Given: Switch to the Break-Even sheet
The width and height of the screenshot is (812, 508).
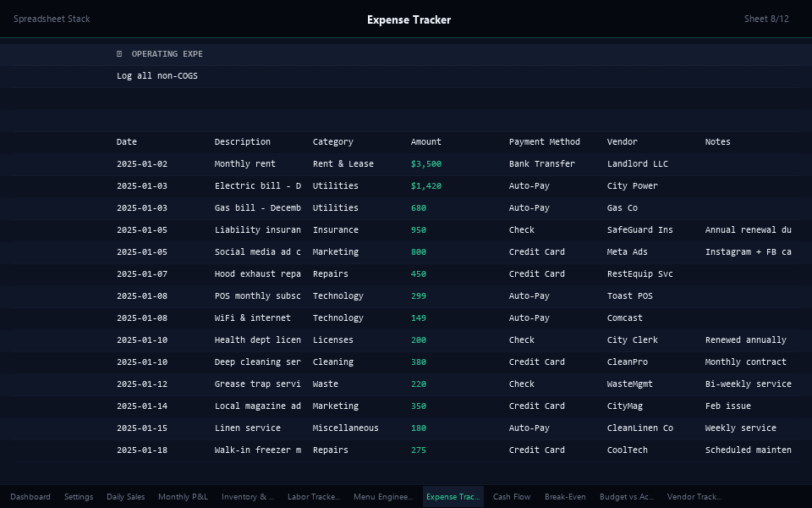Looking at the screenshot, I should 565,497.
